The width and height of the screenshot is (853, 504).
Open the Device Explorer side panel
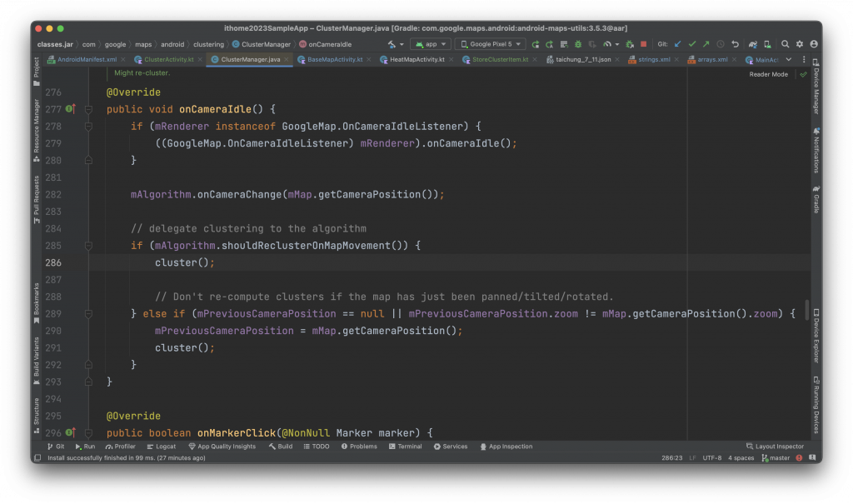click(x=816, y=336)
